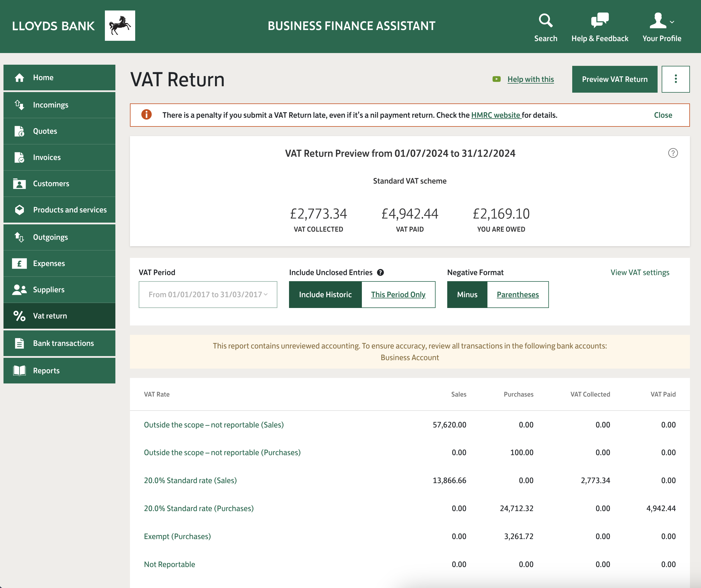Open the HMRC website link
The image size is (701, 588).
[496, 115]
